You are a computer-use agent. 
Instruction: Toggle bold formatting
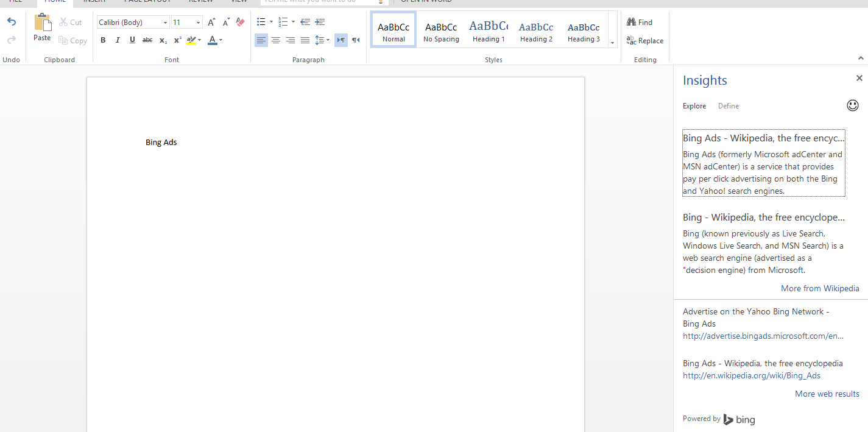pyautogui.click(x=103, y=40)
